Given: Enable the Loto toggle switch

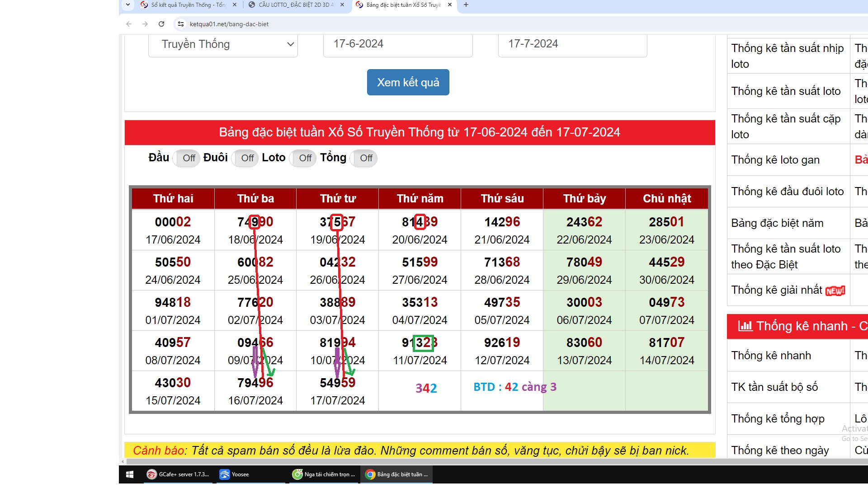Looking at the screenshot, I should point(302,158).
